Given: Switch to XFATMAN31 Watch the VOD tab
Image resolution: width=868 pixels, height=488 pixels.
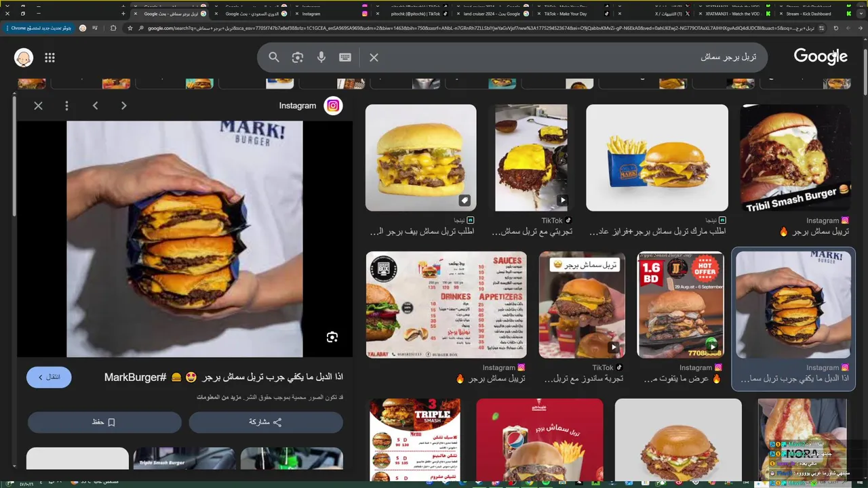Looking at the screenshot, I should [x=735, y=14].
